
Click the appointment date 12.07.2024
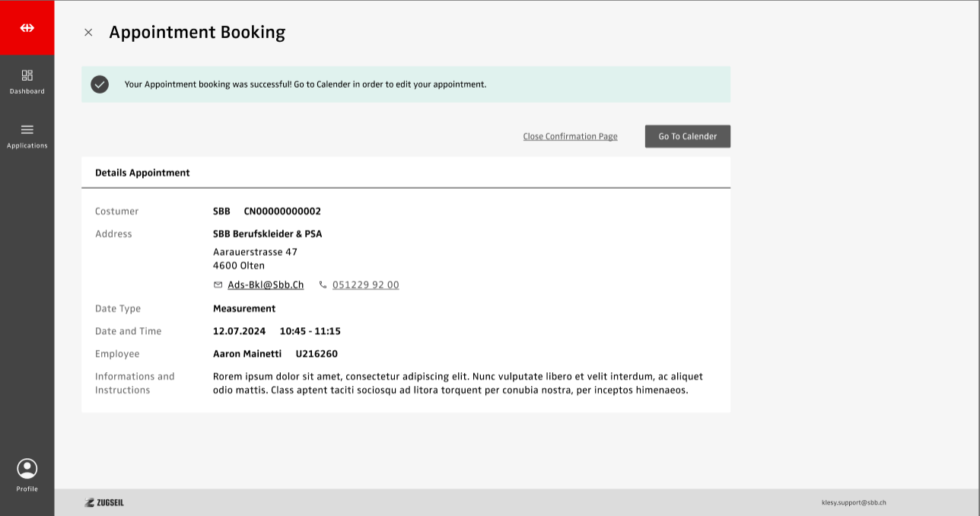point(239,331)
